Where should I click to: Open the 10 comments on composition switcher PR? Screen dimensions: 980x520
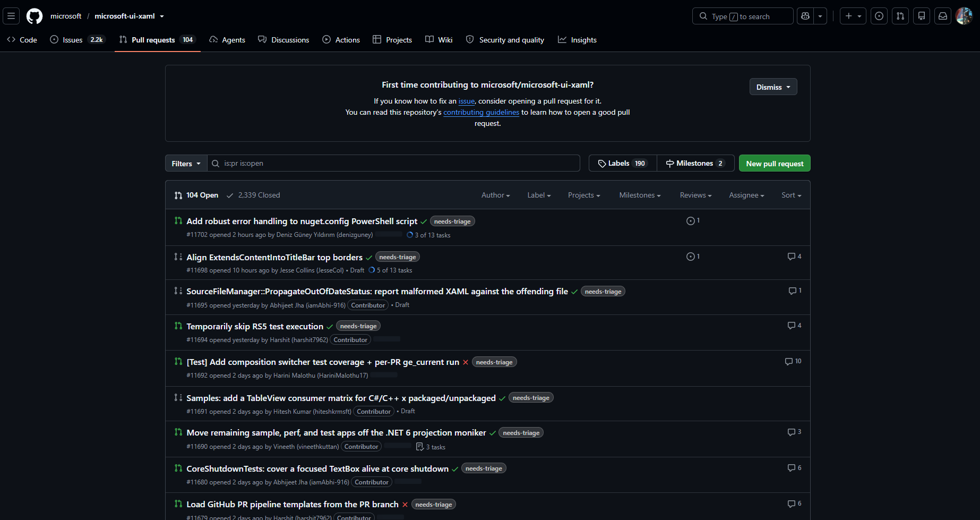click(793, 361)
